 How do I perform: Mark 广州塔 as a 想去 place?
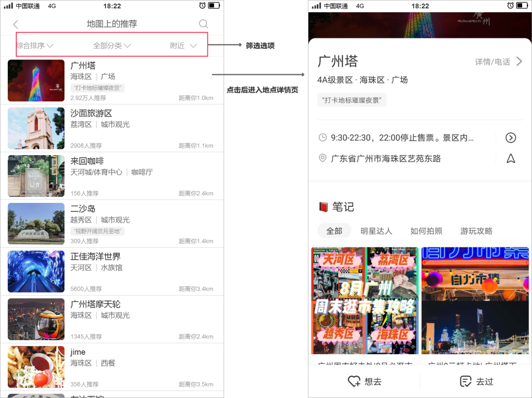click(x=366, y=381)
